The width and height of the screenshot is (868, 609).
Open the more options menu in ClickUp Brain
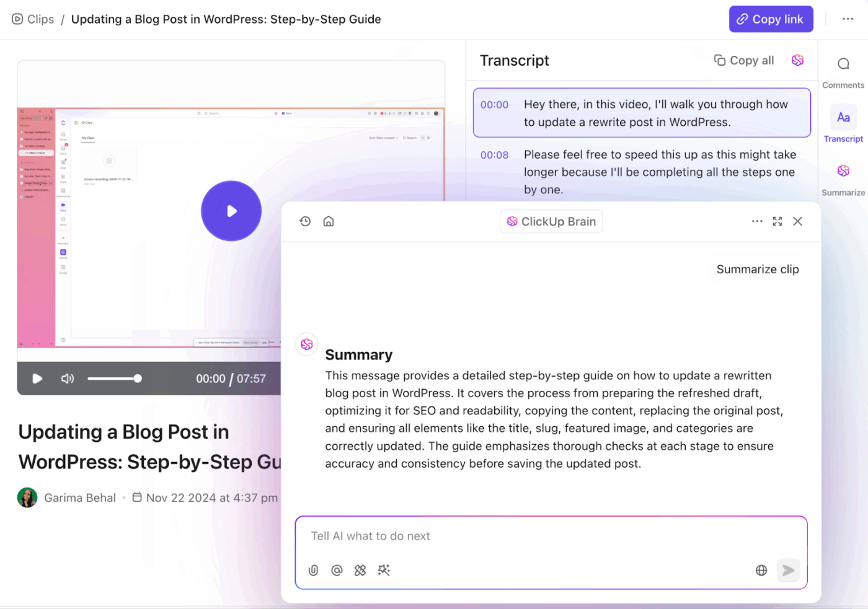(757, 221)
